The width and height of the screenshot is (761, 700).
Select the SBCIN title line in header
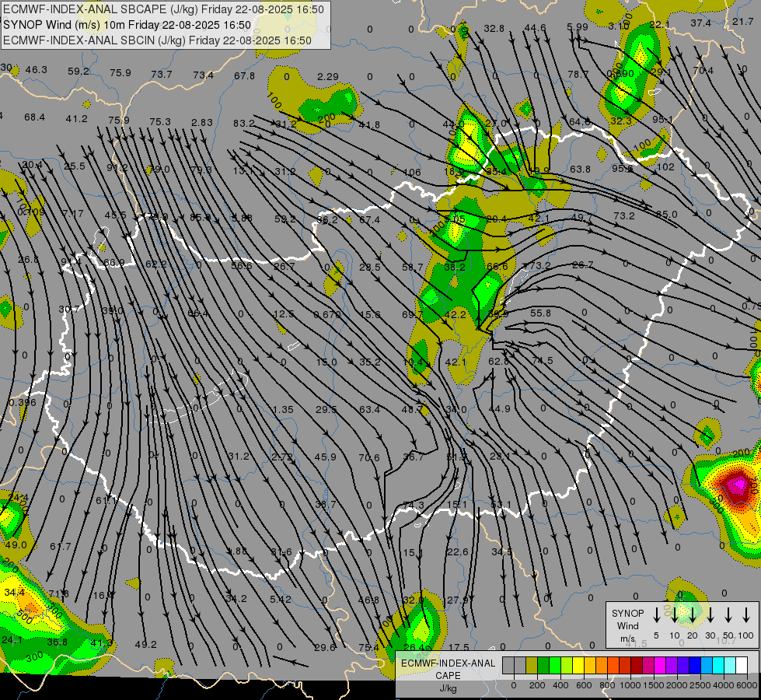click(x=157, y=40)
